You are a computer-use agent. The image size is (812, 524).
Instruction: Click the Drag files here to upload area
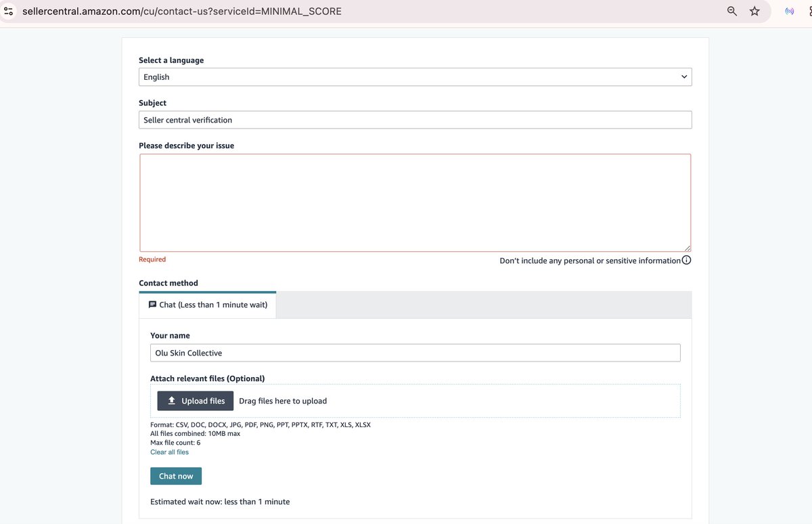415,401
